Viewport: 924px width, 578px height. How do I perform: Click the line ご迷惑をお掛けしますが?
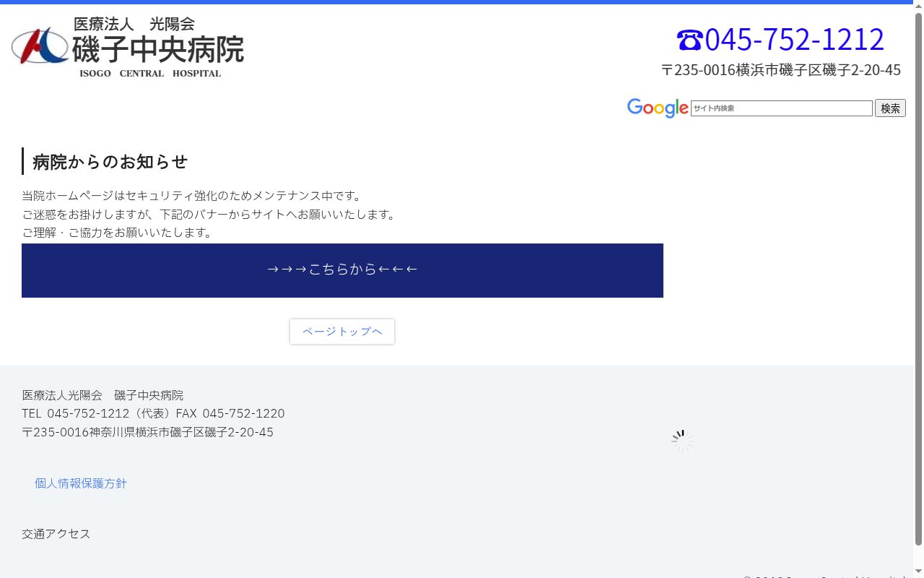tap(209, 215)
